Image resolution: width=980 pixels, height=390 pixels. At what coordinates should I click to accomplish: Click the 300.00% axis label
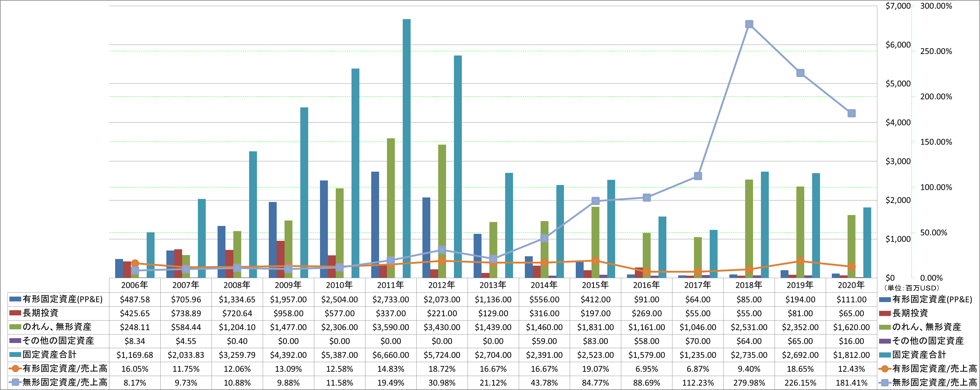pos(936,6)
